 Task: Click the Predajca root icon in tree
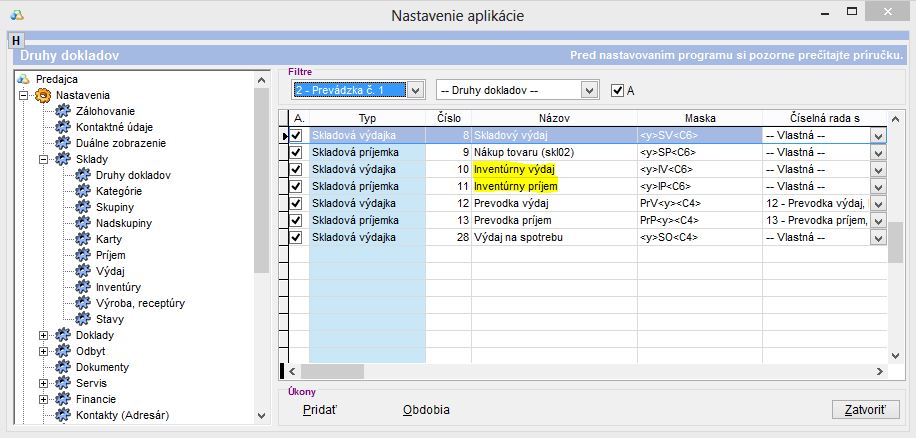click(24, 79)
